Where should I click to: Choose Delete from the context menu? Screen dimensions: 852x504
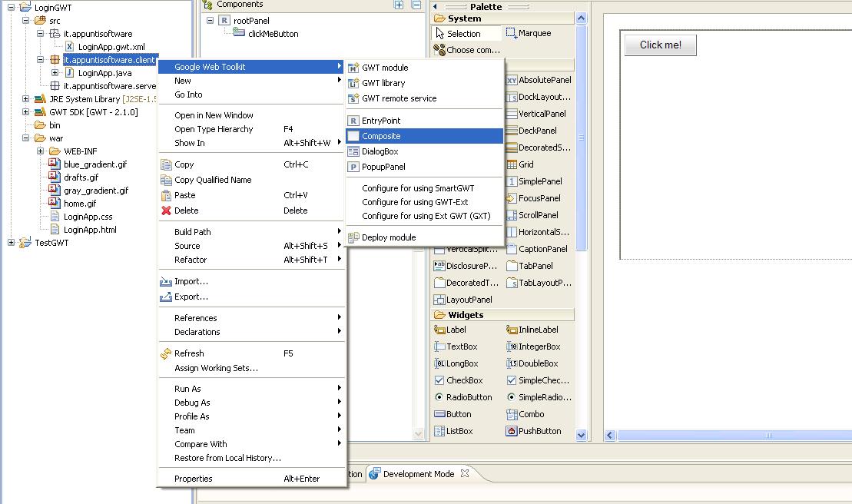point(252,211)
